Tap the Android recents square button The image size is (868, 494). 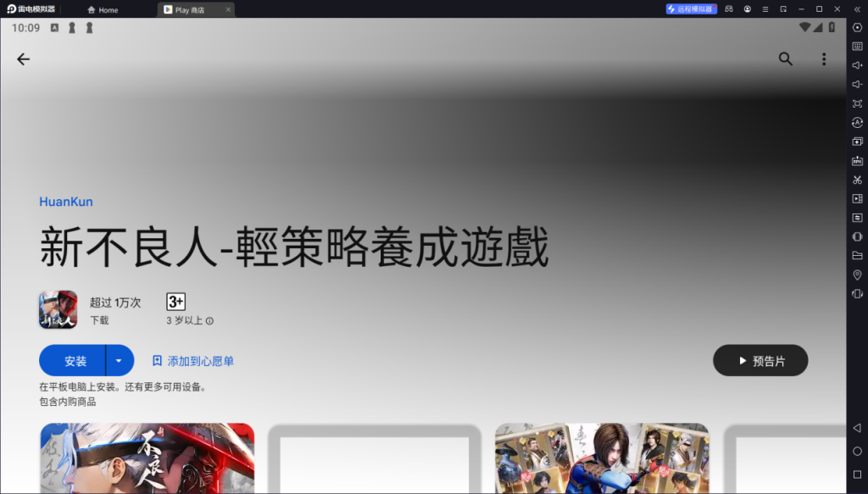pos(857,475)
